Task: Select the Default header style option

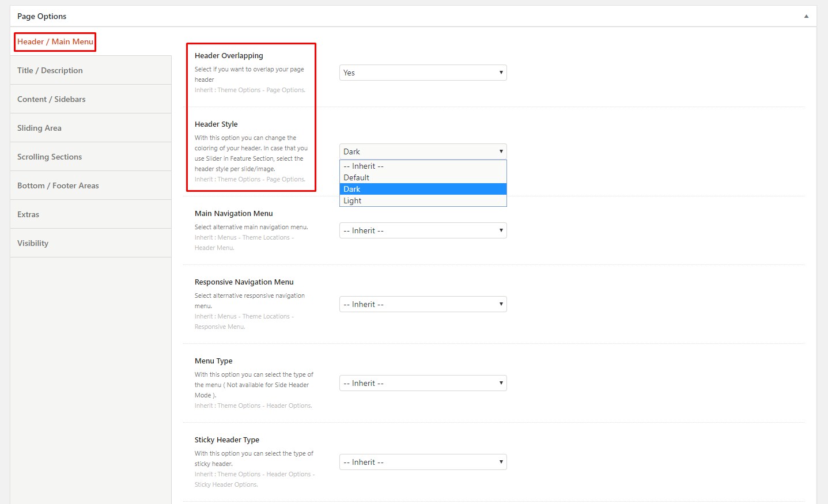Action: (423, 177)
